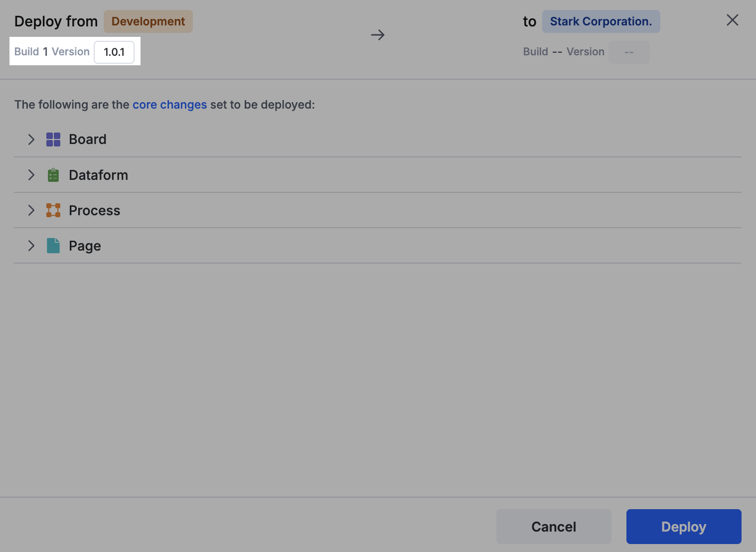
Task: Click the Board grid icon
Action: 53,139
